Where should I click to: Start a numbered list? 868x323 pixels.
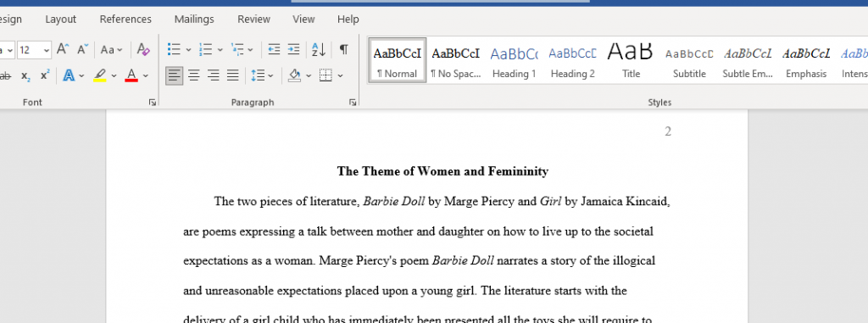pos(205,50)
